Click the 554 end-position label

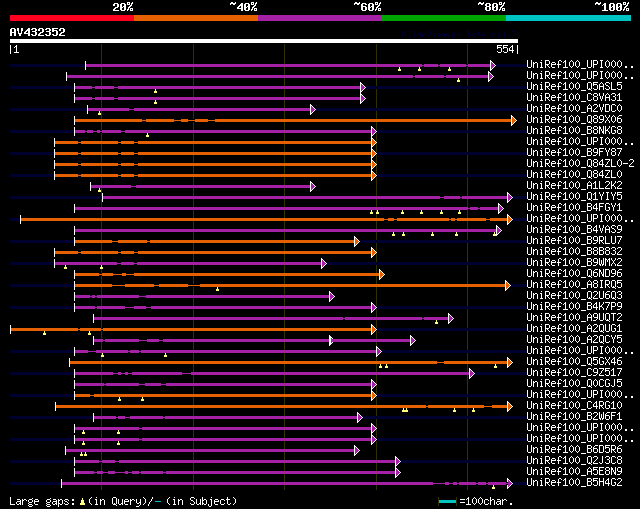[x=505, y=49]
